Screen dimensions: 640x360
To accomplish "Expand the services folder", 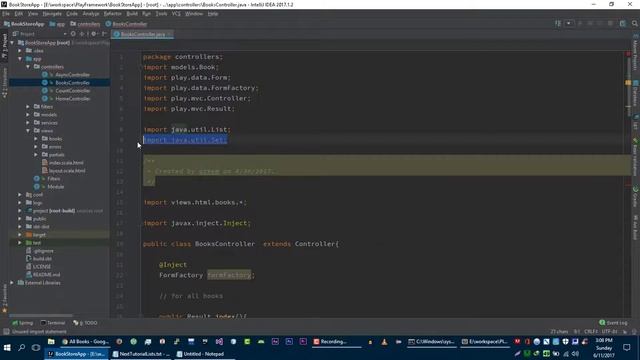I will click(28, 122).
